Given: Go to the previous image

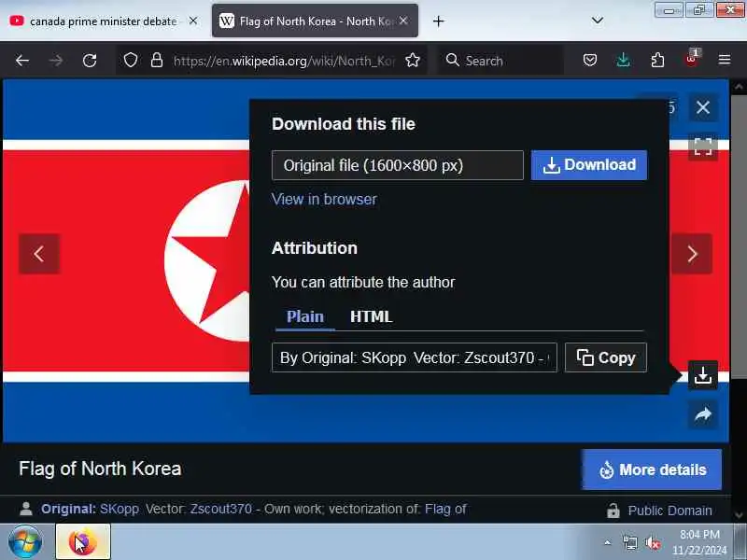Looking at the screenshot, I should [39, 254].
